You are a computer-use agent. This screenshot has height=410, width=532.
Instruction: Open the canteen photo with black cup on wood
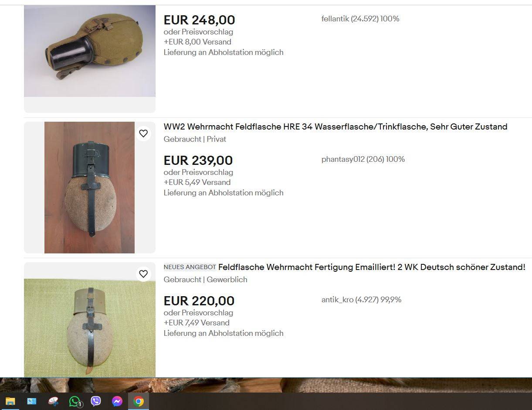pos(89,188)
